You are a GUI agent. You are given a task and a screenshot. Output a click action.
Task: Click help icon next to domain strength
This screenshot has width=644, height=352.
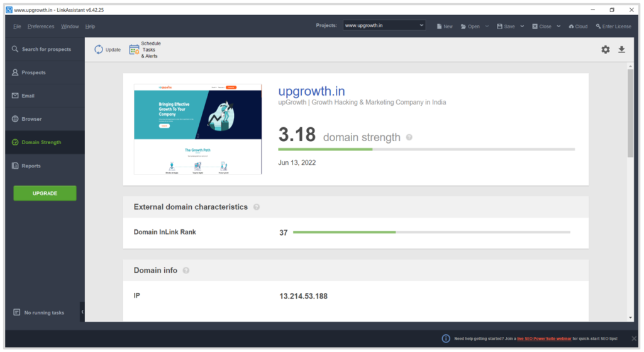click(409, 137)
